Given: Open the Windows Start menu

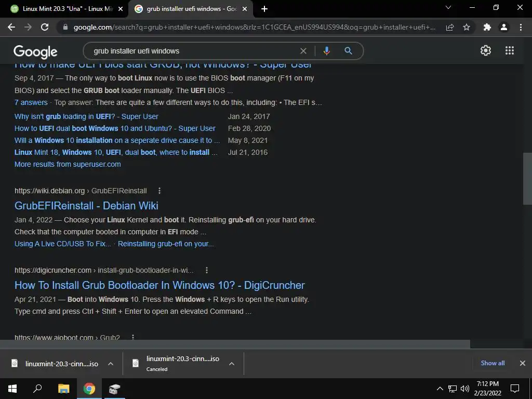Looking at the screenshot, I should tap(12, 389).
